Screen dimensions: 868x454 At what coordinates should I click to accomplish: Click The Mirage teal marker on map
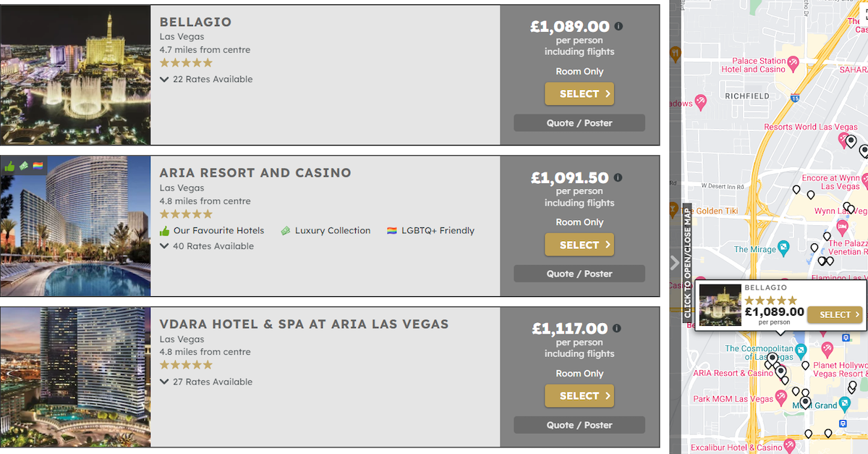coord(783,249)
